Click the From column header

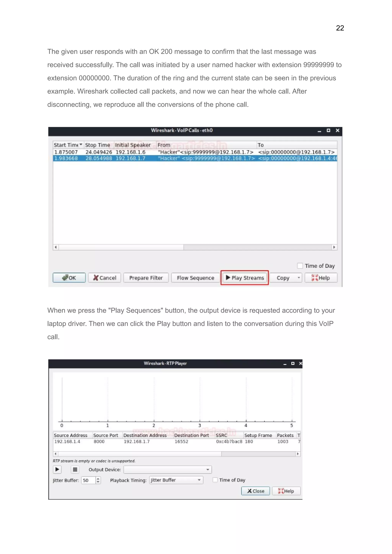(206, 145)
